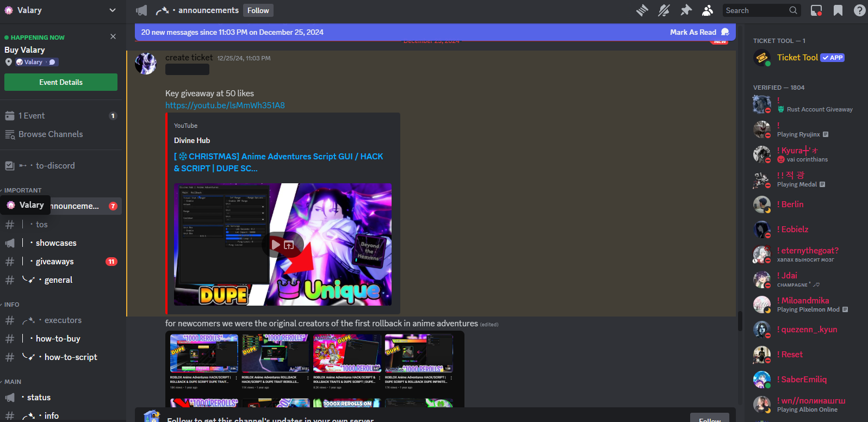Toggle notification settings bell icon
The width and height of the screenshot is (868, 422).
click(664, 10)
